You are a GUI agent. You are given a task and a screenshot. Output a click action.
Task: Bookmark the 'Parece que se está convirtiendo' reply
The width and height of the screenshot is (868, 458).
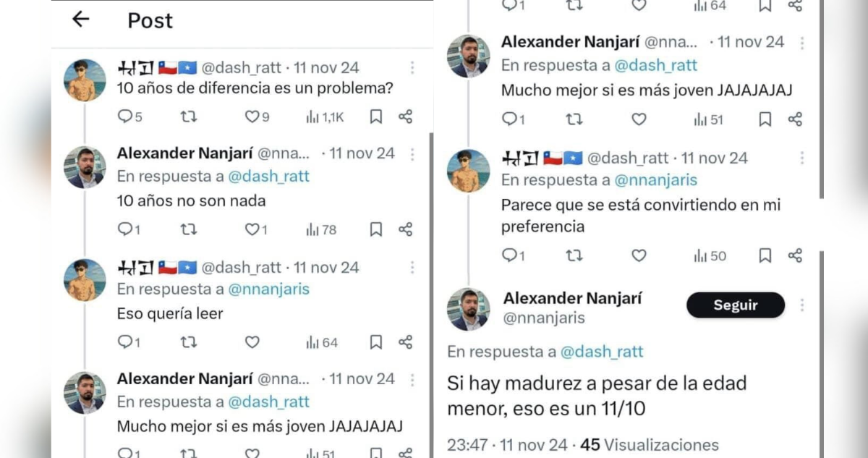[765, 255]
